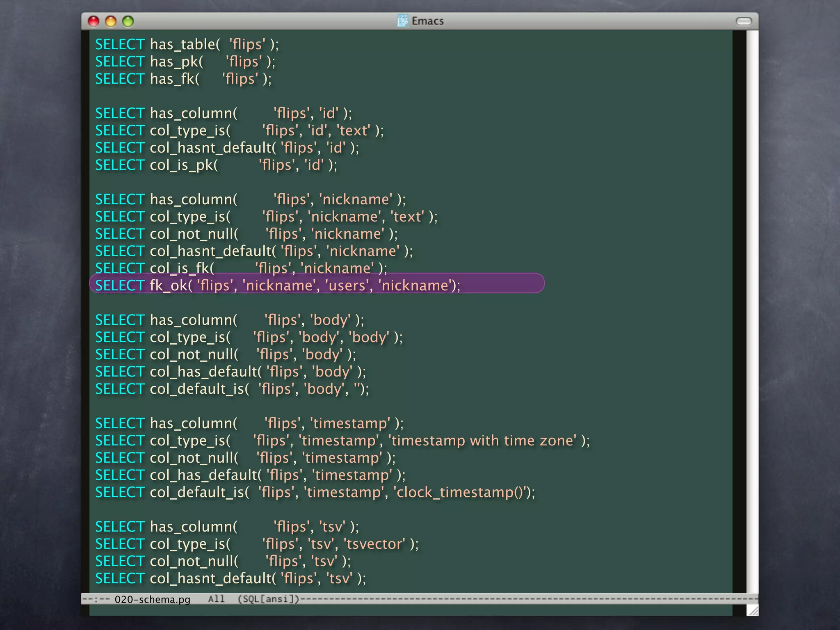Click has_column 'flips', 'timestamp' line
Viewport: 840px width, 630px height.
[x=249, y=423]
